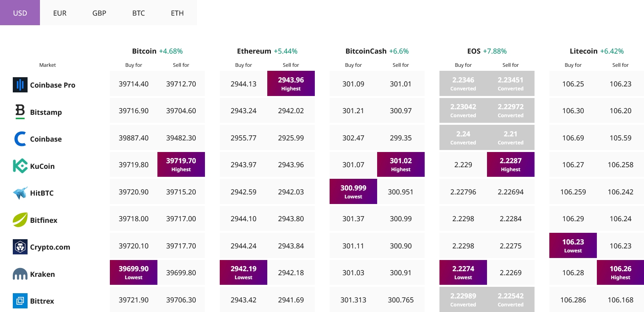Click Bitfinex Ethereum buy price 2944.10

243,219
